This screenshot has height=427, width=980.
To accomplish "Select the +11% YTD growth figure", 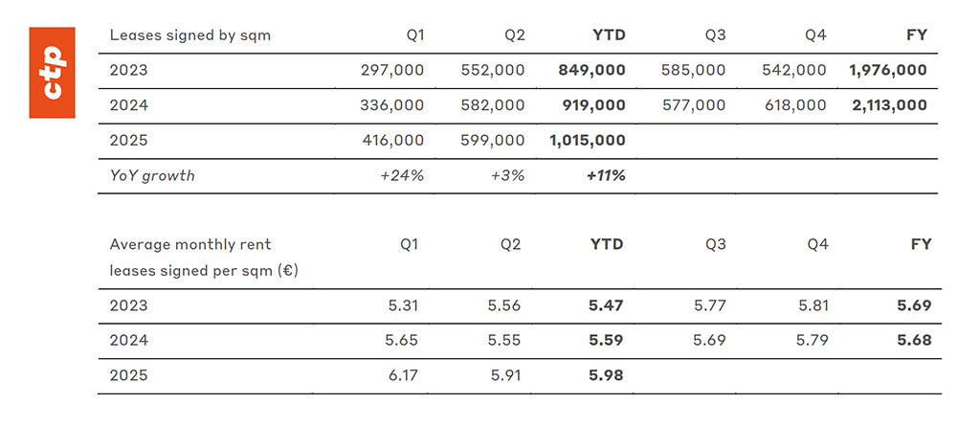I will (x=605, y=176).
